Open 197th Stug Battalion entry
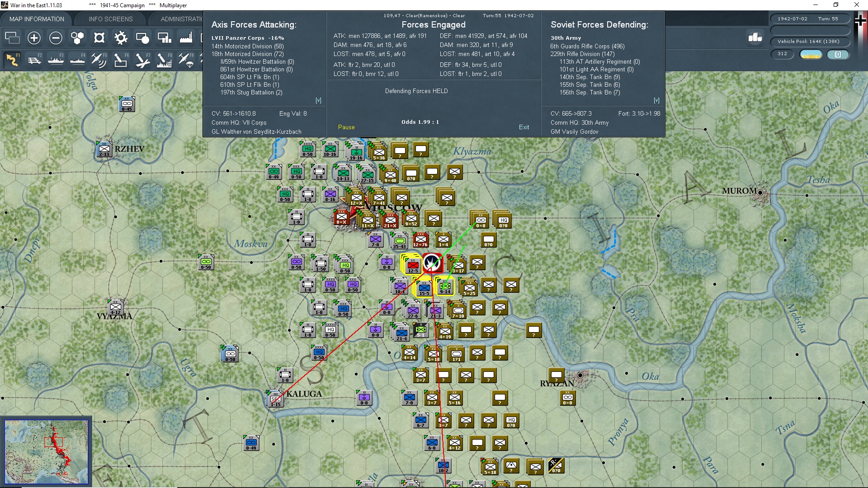The image size is (868, 488). pos(251,92)
